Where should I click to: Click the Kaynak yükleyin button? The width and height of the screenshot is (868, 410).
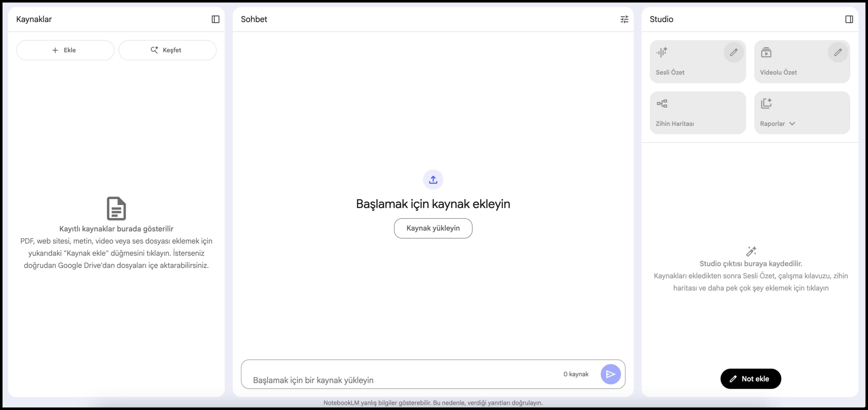pos(433,228)
